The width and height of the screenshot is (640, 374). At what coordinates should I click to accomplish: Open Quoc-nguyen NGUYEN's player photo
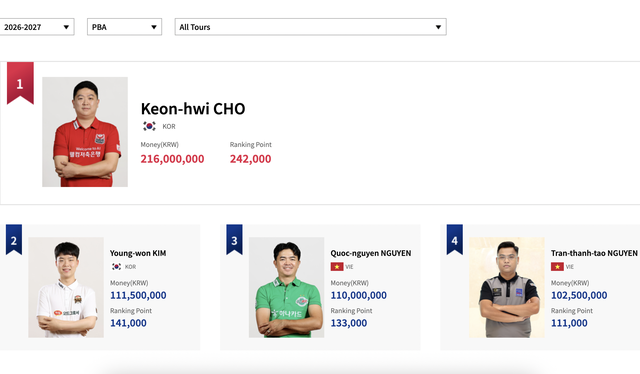pyautogui.click(x=287, y=287)
